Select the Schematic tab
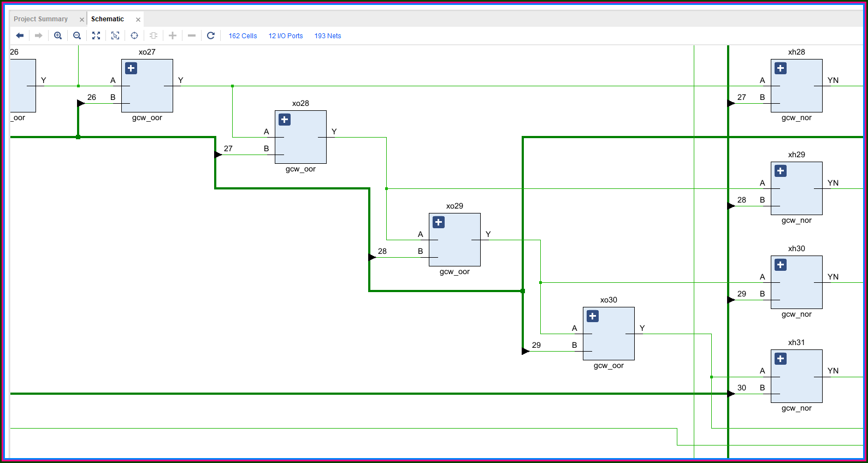868x463 pixels. [x=108, y=19]
